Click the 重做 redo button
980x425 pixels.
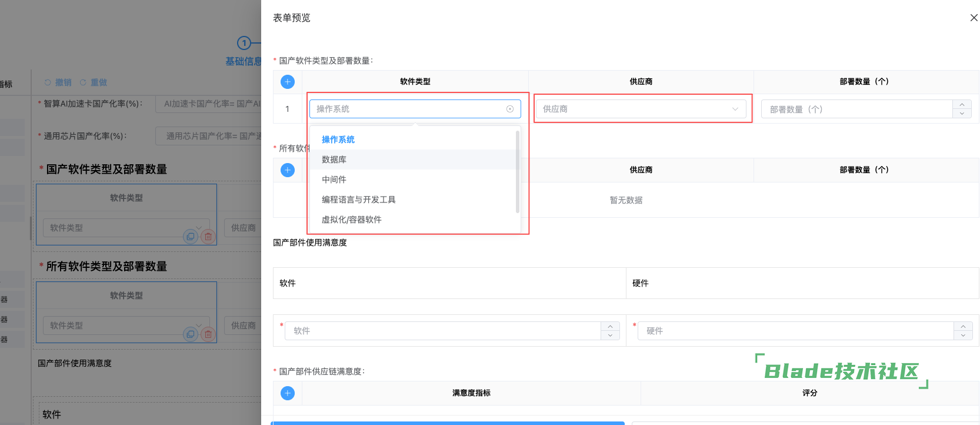coord(94,82)
